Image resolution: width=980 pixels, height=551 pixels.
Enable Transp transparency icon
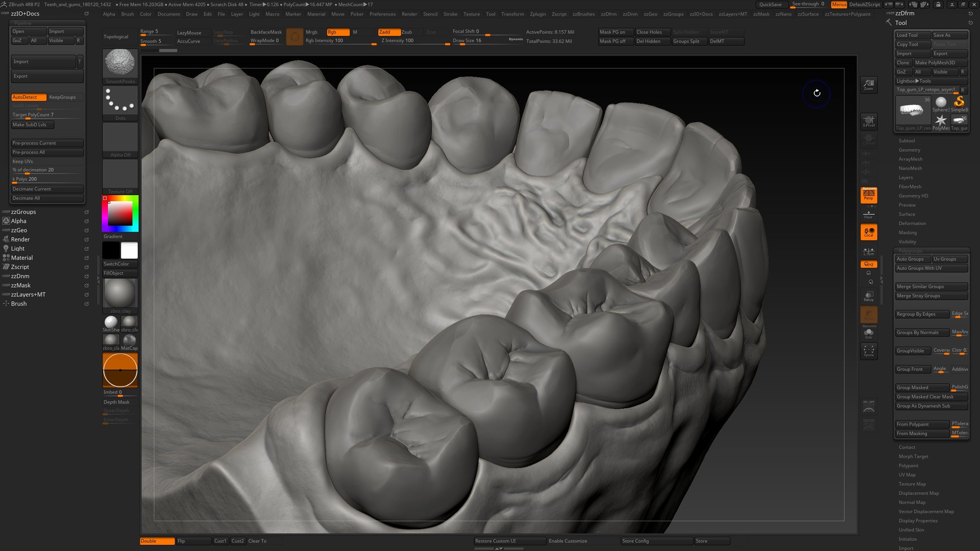coord(868,296)
